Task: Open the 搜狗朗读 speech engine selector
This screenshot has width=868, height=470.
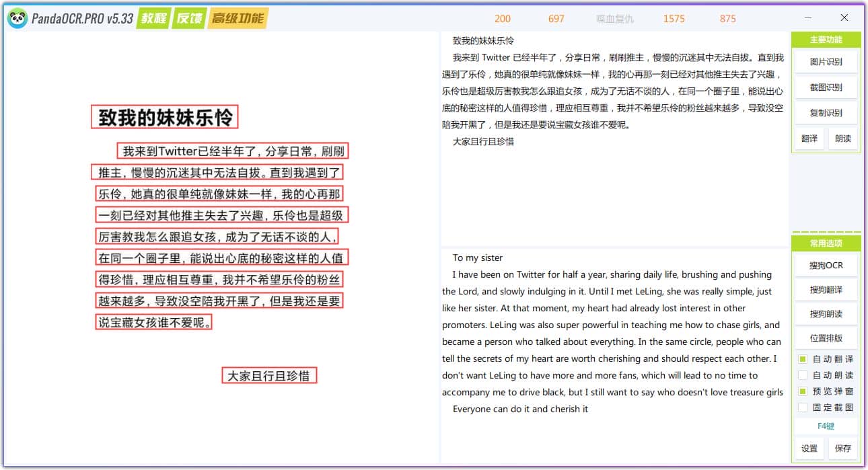Action: (826, 314)
